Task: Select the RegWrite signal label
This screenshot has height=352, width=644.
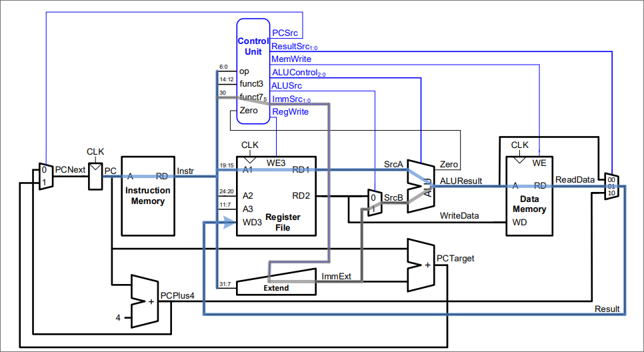Action: (x=291, y=112)
